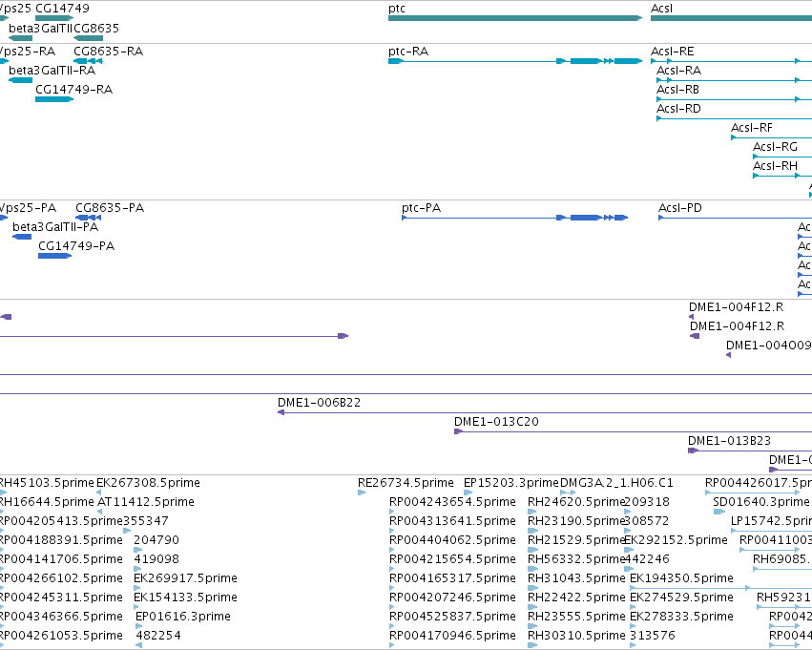Select the ptc-PA protein label

(422, 208)
